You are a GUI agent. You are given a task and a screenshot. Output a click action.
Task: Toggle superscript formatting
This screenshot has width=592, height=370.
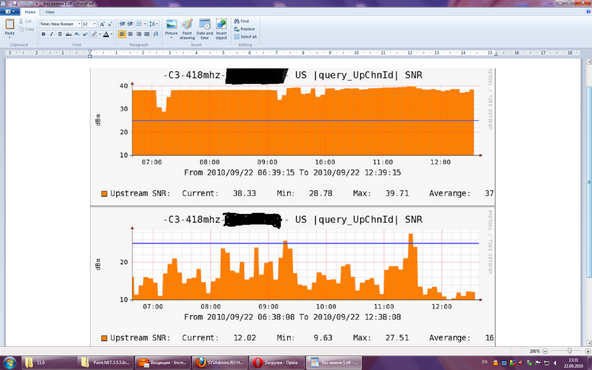[85, 34]
